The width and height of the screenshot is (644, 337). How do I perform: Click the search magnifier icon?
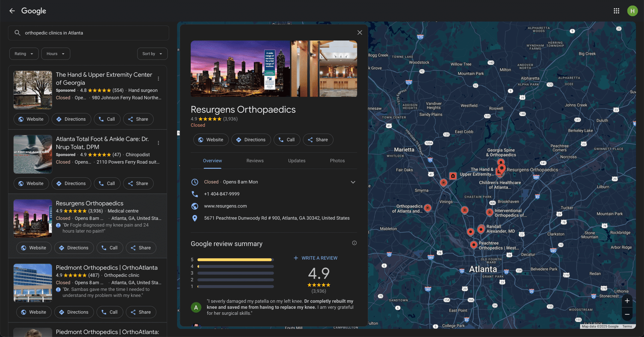pos(17,33)
